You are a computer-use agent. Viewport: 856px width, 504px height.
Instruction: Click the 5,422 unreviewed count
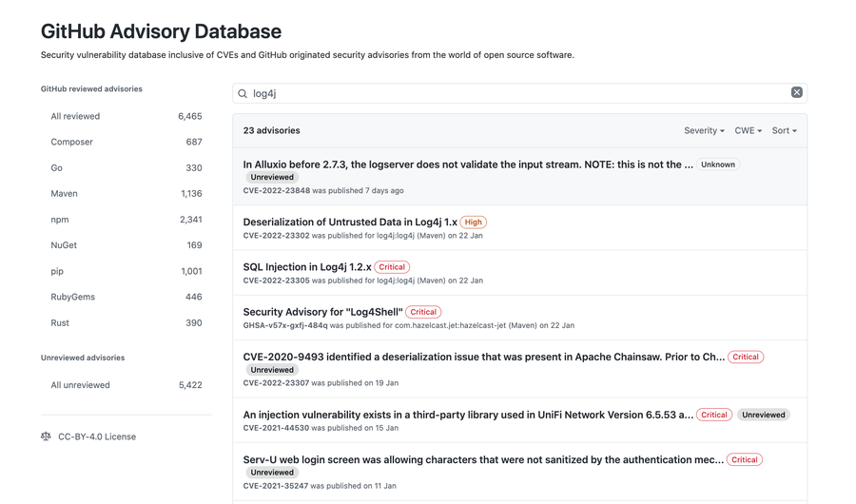coord(190,385)
